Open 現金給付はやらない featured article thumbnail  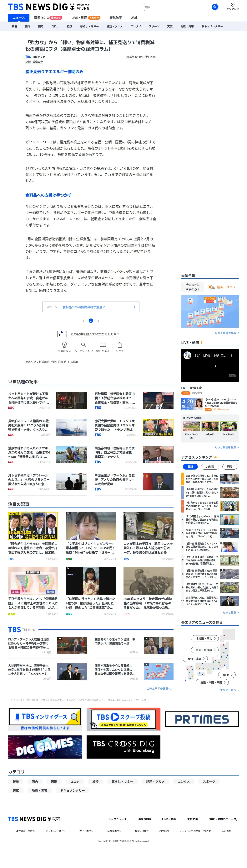(x=33, y=526)
